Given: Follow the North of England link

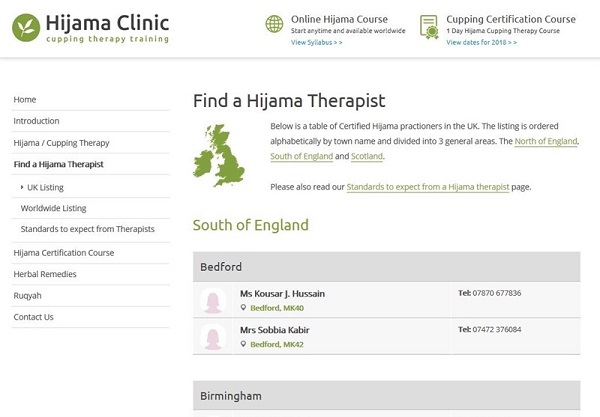Looking at the screenshot, I should tap(546, 142).
